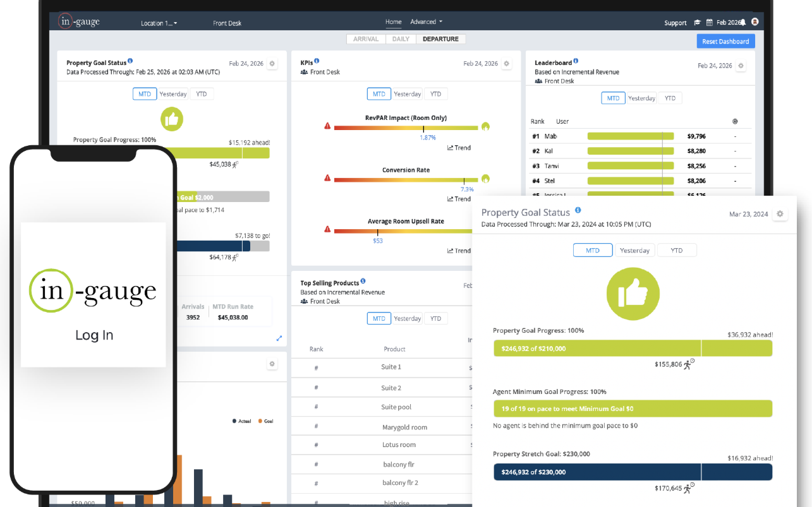Expand the Advanced menu dropdown

427,22
